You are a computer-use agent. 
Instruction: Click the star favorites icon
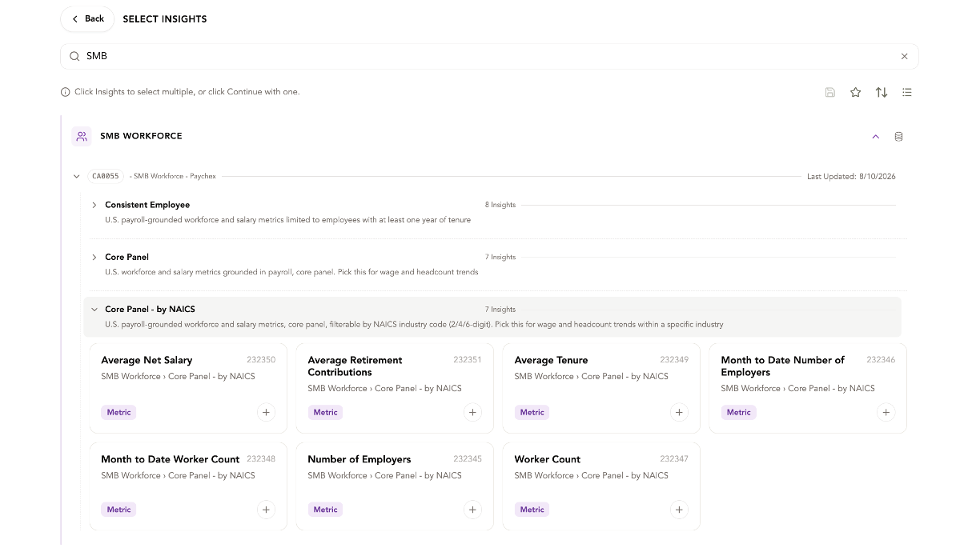point(856,92)
